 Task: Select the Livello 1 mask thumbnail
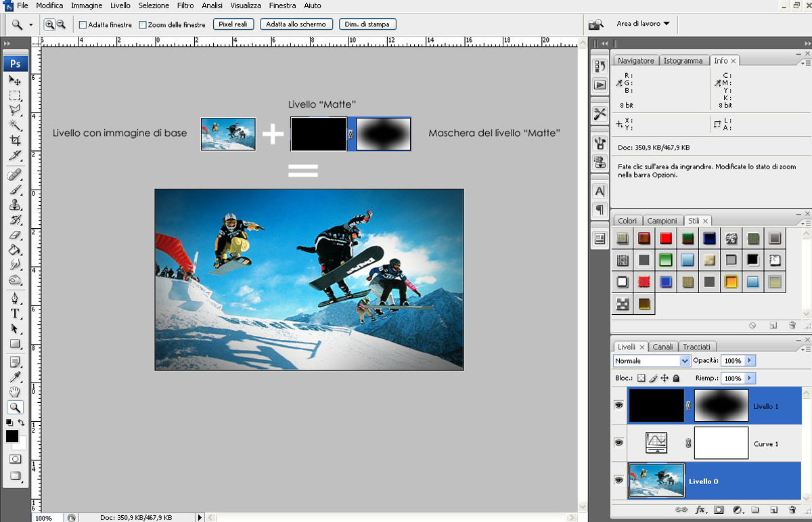(721, 406)
